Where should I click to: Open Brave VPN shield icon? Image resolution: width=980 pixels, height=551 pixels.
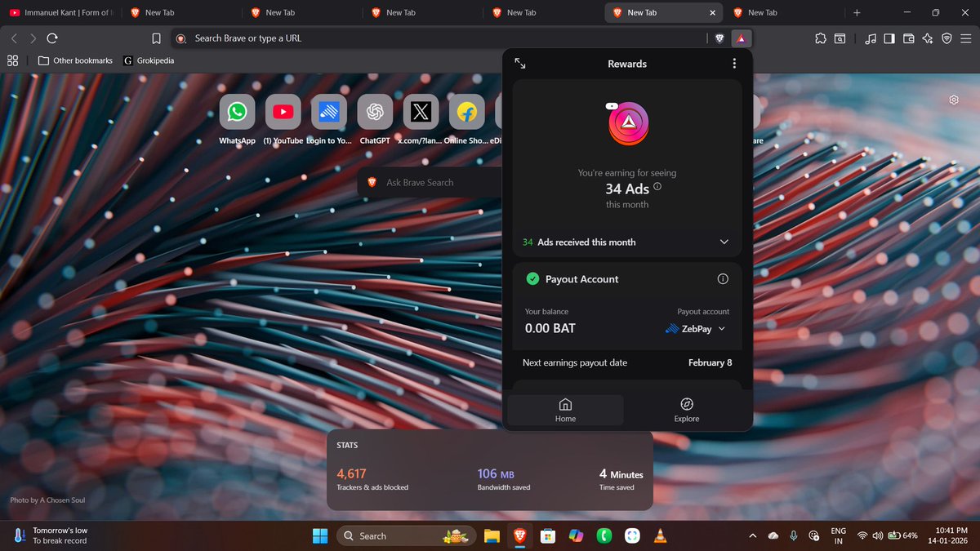947,38
